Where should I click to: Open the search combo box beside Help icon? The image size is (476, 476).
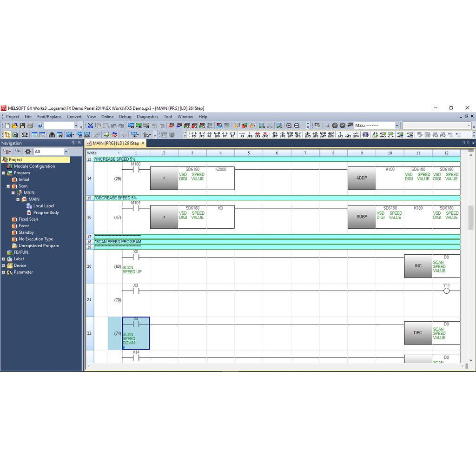pos(76,126)
